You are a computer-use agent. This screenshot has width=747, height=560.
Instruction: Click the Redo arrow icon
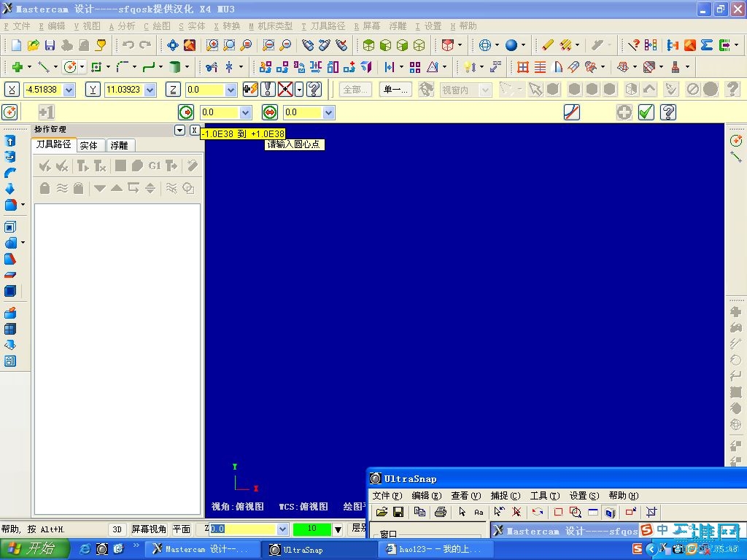(x=145, y=45)
